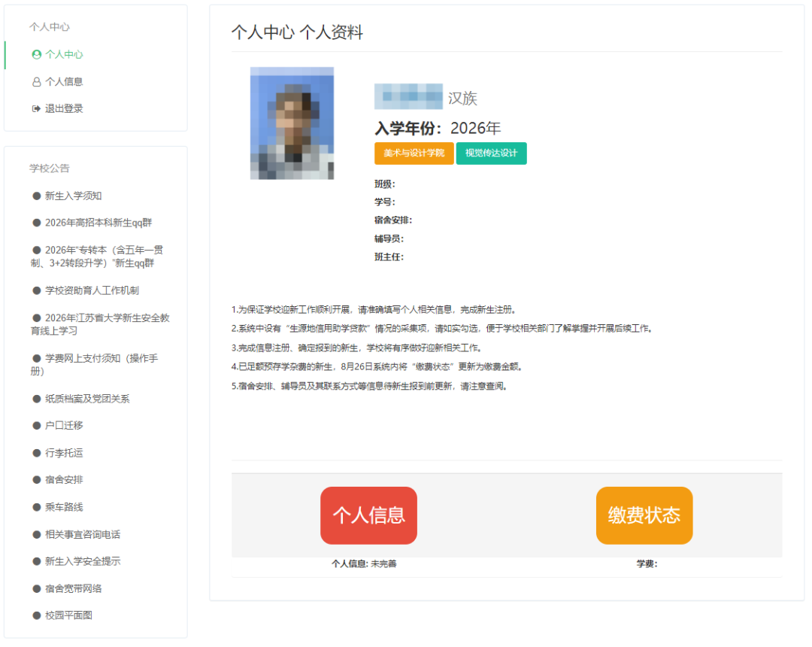Click the 班级: field label
Image resolution: width=812 pixels, height=647 pixels.
[x=385, y=184]
